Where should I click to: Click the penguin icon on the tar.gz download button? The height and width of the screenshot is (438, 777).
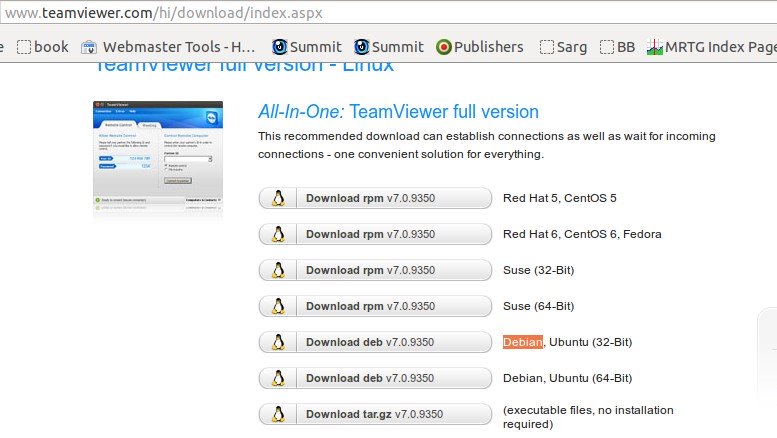click(x=278, y=414)
